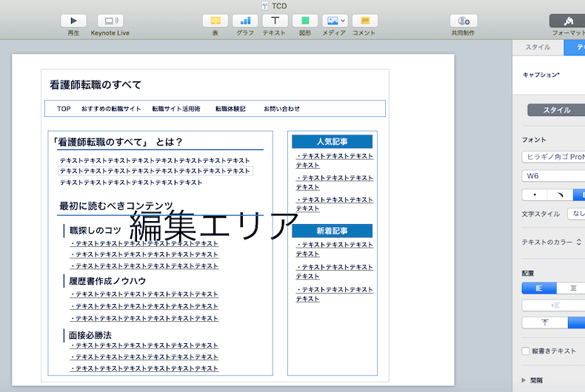
Task: Click the dark スタイル segment button
Action: pyautogui.click(x=556, y=110)
